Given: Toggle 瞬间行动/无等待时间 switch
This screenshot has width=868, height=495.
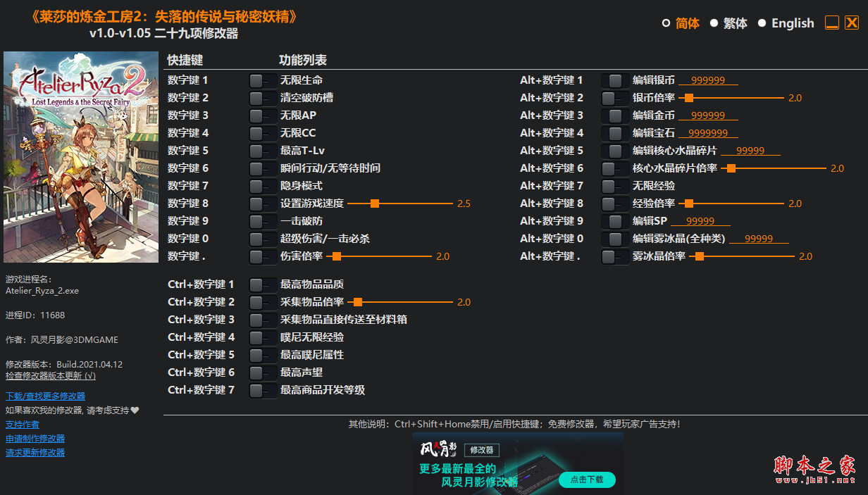Looking at the screenshot, I should [x=263, y=168].
